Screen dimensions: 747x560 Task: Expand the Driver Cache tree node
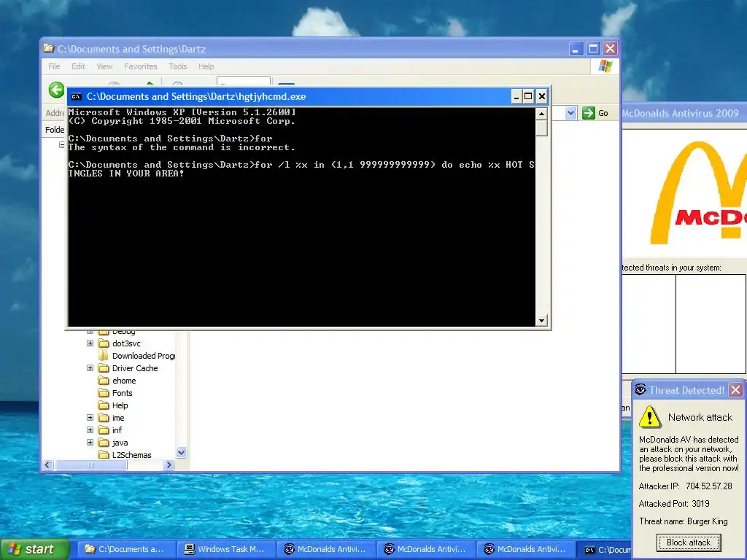[90, 367]
